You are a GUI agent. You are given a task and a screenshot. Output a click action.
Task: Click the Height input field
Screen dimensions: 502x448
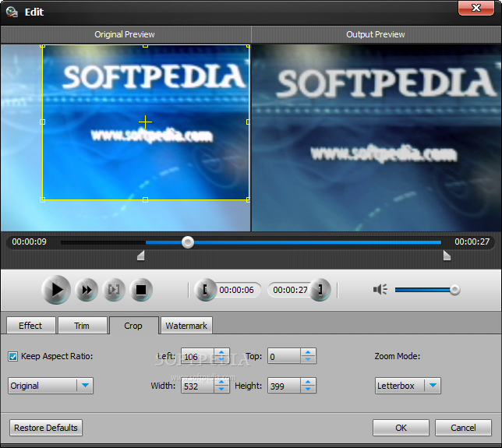click(285, 386)
